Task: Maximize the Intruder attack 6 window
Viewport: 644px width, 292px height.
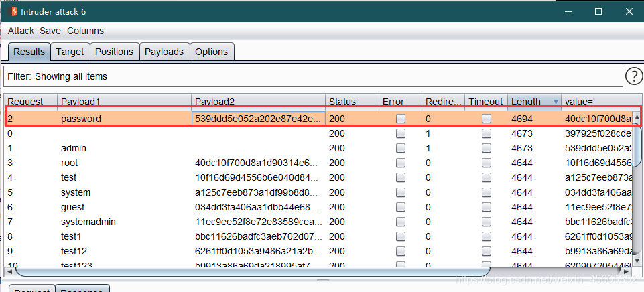Action: (598, 11)
